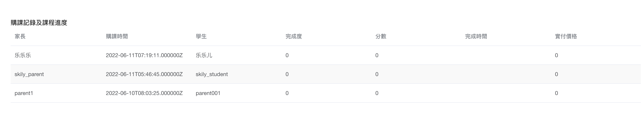Click the 完成度 column header
The image size is (644, 134).
pos(294,36)
